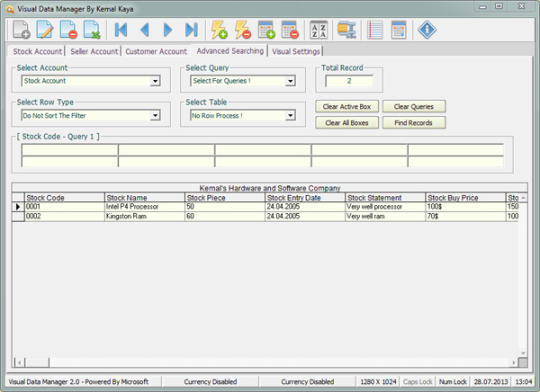The image size is (540, 392).
Task: Click the lightning bolt remove icon
Action: [242, 30]
